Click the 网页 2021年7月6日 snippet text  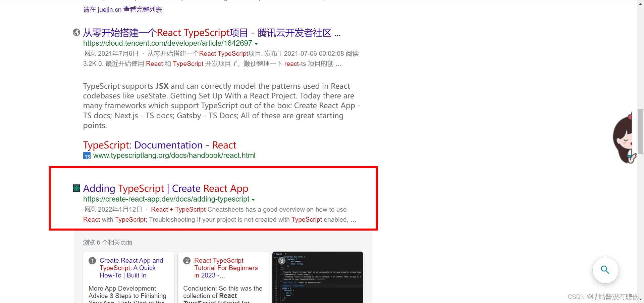[x=221, y=59]
